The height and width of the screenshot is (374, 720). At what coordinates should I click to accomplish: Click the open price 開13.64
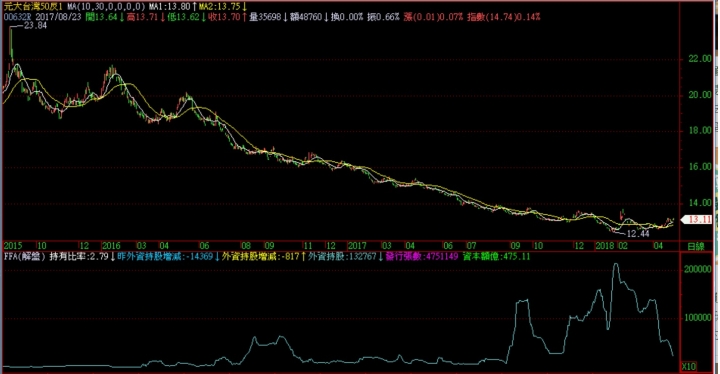click(x=104, y=17)
